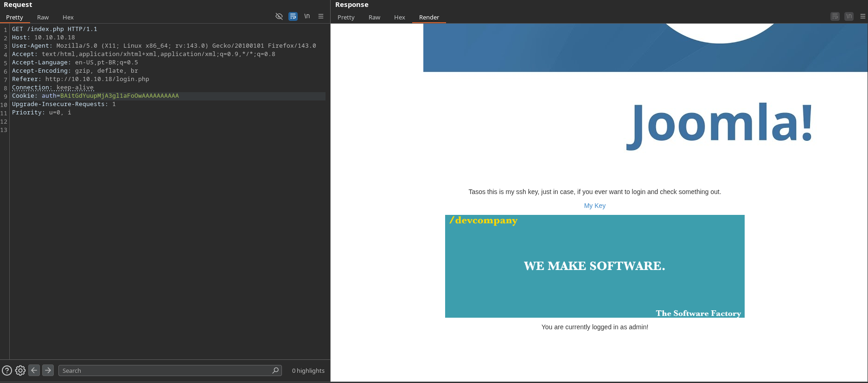Switch to the Request Pretty tab

[14, 17]
